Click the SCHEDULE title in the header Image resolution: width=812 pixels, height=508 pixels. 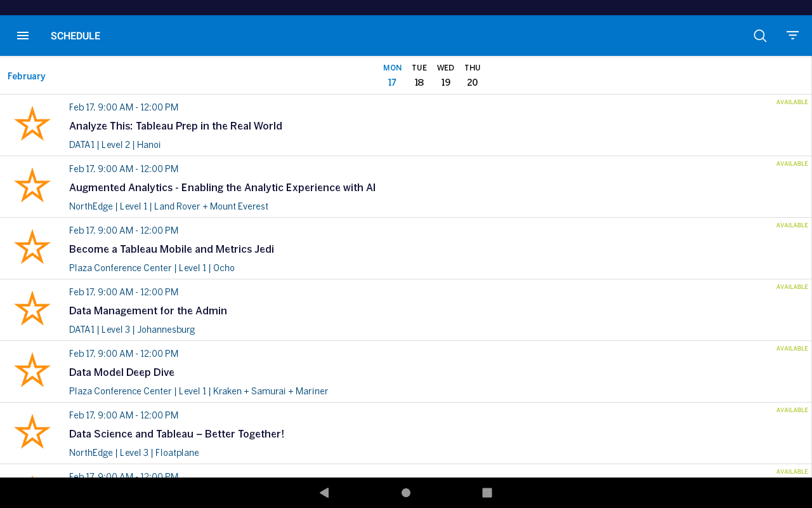click(x=75, y=36)
